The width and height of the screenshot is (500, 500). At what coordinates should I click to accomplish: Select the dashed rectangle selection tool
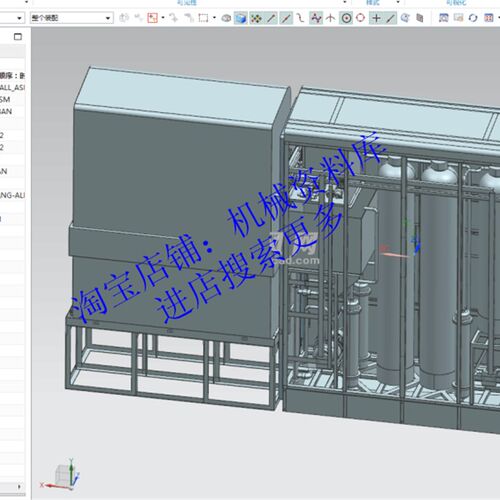coord(203,18)
